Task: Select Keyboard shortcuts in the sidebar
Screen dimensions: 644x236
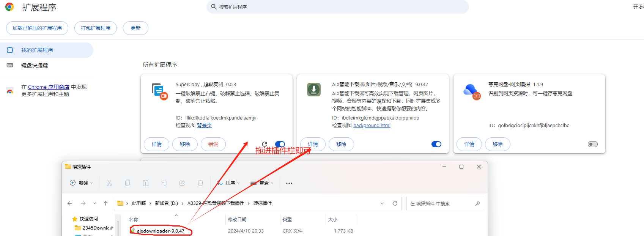Action: point(47,65)
